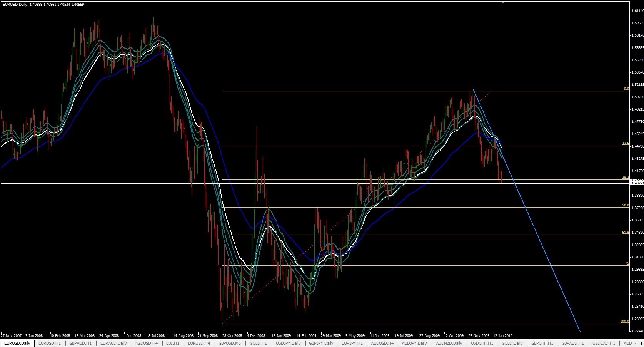The image size is (644, 347).
Task: Click the 1.22440 price scale label
Action: point(637,331)
